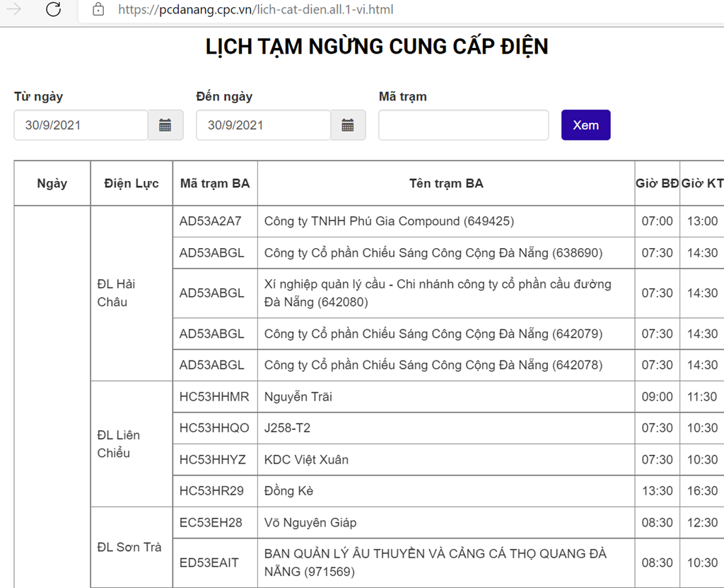Click the Mã trạm BA column header
This screenshot has width=724, height=588.
coord(215,183)
